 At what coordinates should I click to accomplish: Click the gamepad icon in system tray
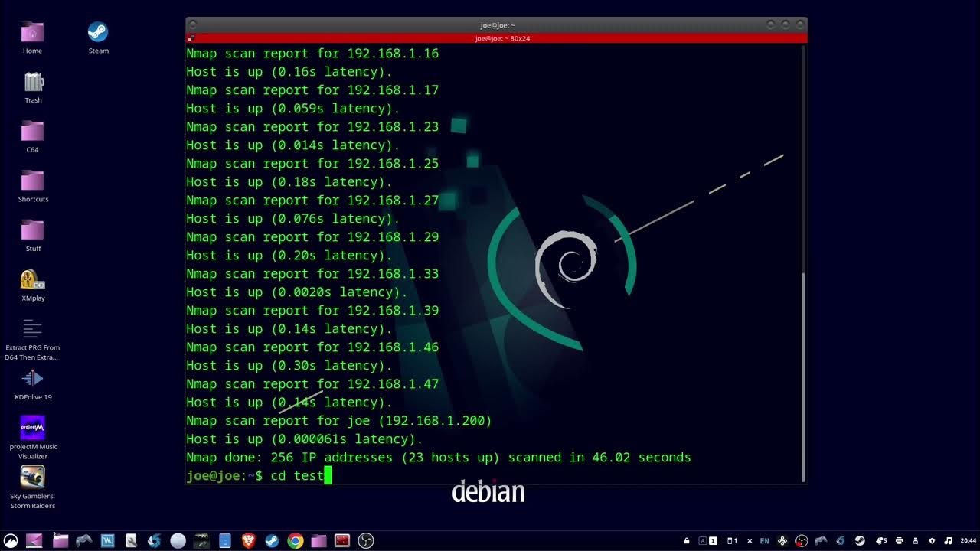pos(821,540)
